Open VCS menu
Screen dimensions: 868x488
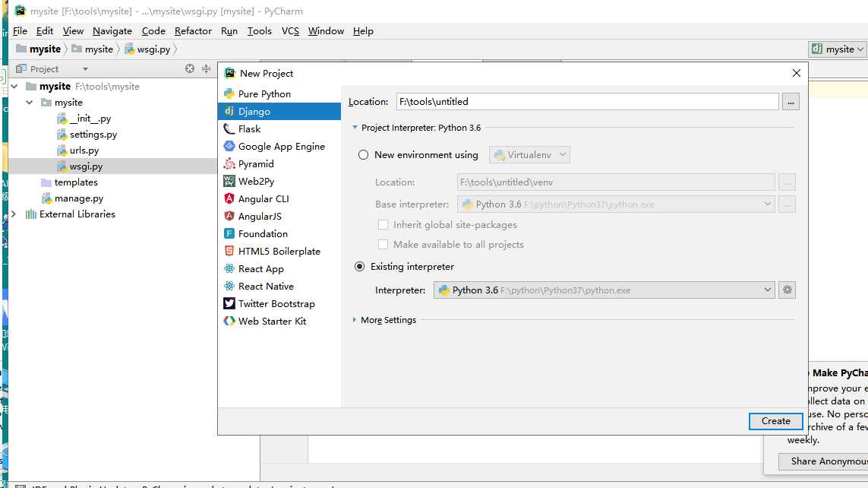coord(290,31)
